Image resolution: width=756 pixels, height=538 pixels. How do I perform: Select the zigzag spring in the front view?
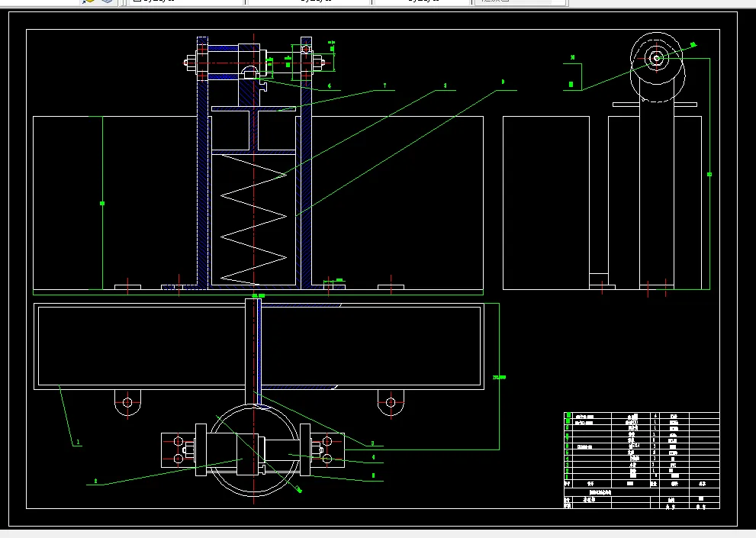253,219
